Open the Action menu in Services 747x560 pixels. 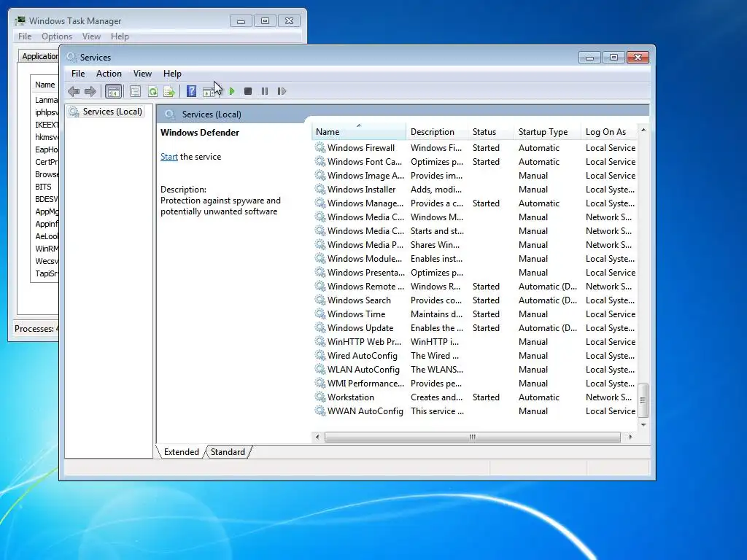click(x=109, y=74)
